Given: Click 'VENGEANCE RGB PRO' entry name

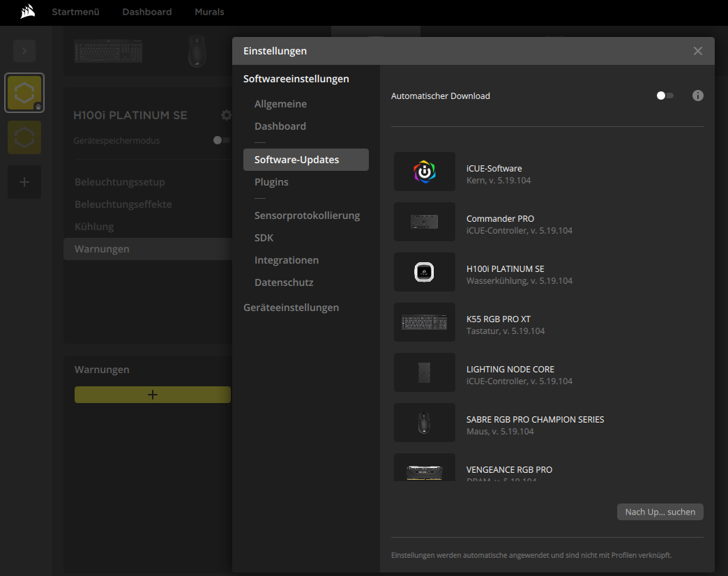Looking at the screenshot, I should 509,470.
